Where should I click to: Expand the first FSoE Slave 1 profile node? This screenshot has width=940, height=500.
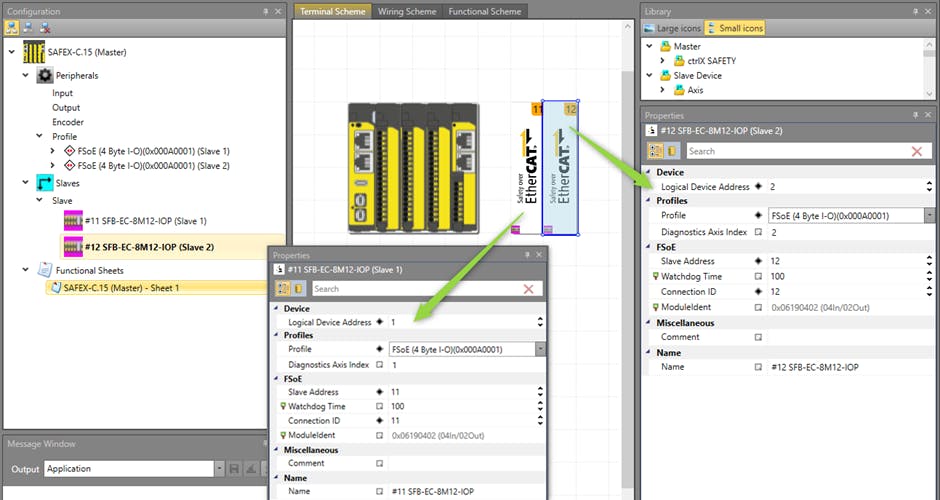(53, 151)
